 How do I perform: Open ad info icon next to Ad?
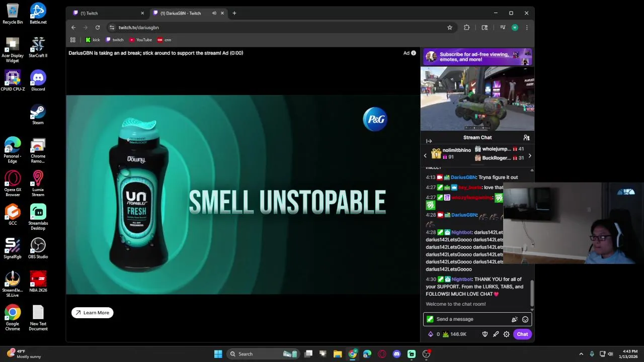tap(414, 53)
